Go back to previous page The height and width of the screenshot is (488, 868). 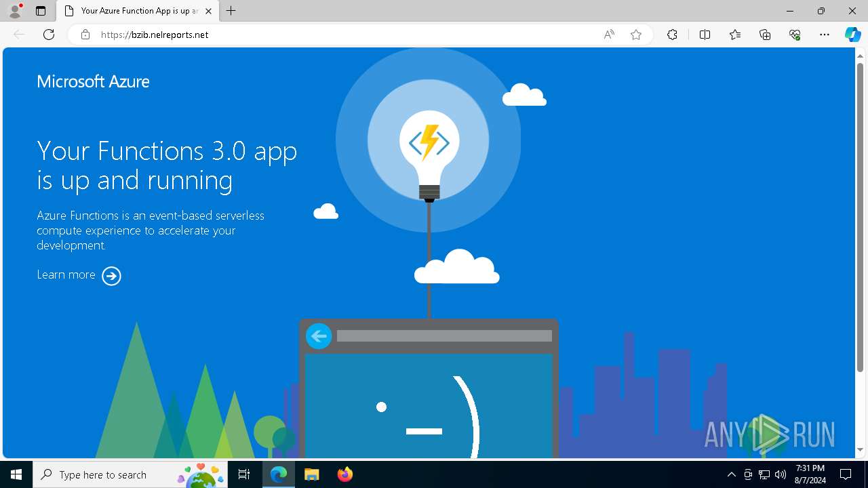(x=19, y=35)
